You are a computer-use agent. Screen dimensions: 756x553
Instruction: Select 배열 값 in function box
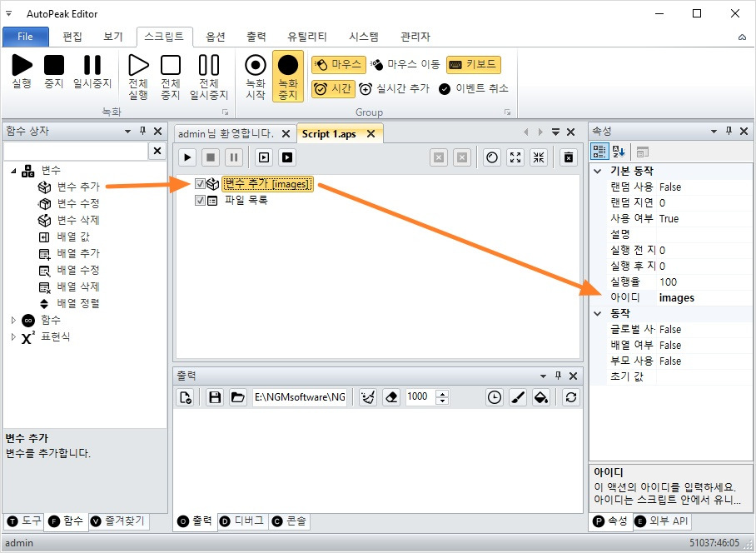pos(73,237)
